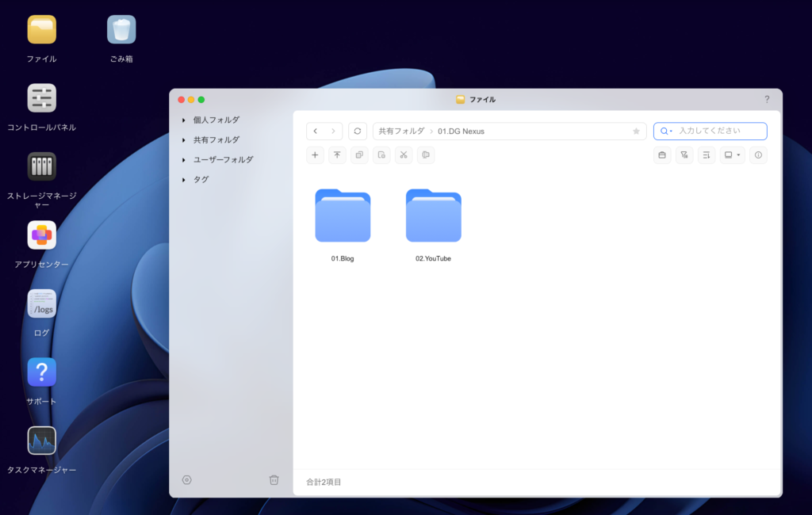
Task: Launch the タスクマネージャー desktop icon
Action: pyautogui.click(x=41, y=441)
